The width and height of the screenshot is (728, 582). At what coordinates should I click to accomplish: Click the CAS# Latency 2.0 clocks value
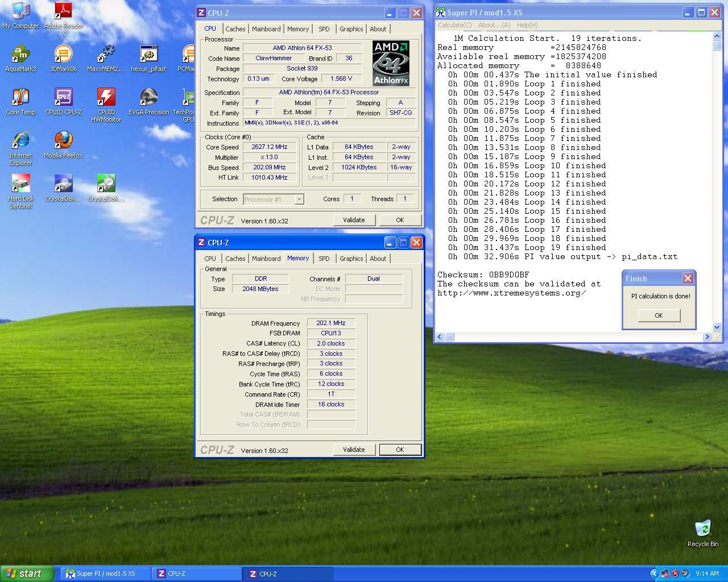coord(331,343)
